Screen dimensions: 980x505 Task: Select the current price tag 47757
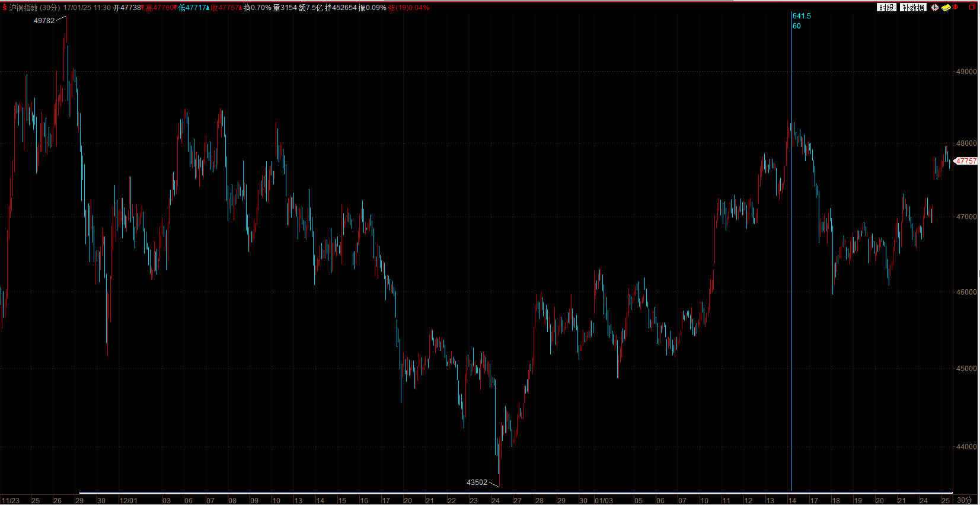(x=966, y=161)
